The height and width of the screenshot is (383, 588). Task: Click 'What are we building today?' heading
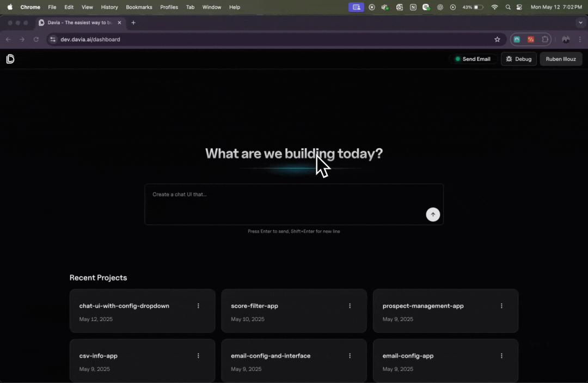coord(294,154)
